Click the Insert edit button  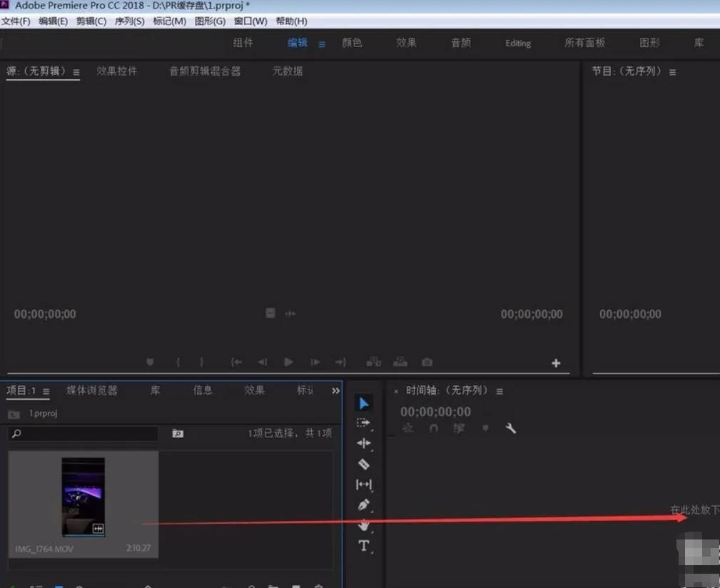tap(374, 362)
